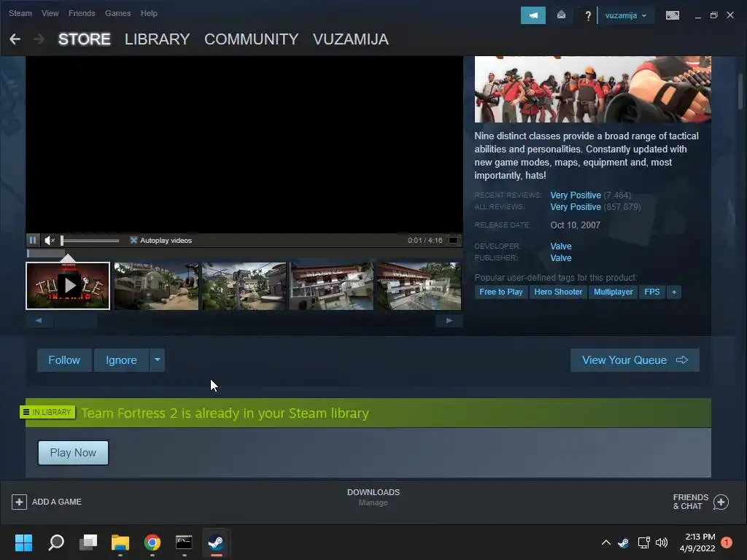Switch to the LIBRARY tab
Image resolution: width=747 pixels, height=560 pixels.
(x=158, y=39)
